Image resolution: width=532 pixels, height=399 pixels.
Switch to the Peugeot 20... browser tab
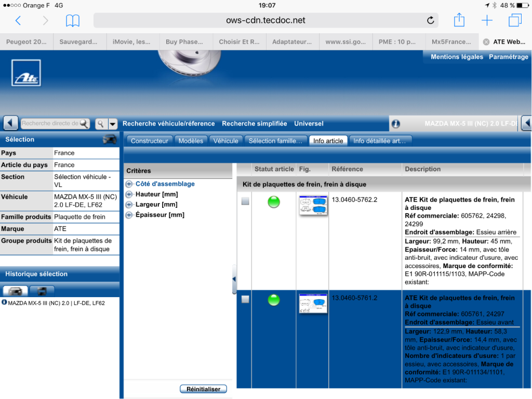point(26,42)
